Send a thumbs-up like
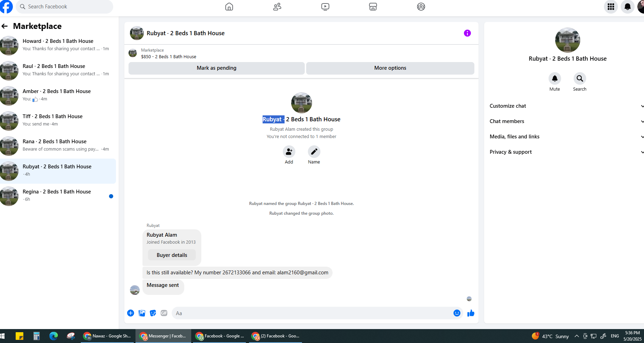 coord(471,313)
